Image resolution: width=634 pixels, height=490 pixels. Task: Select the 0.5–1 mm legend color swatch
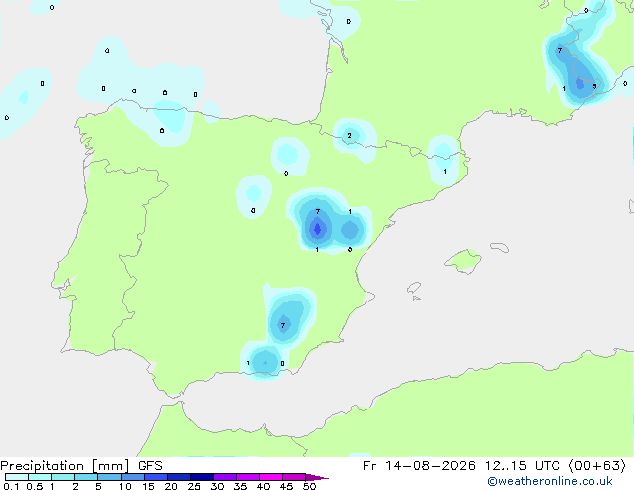click(40, 477)
